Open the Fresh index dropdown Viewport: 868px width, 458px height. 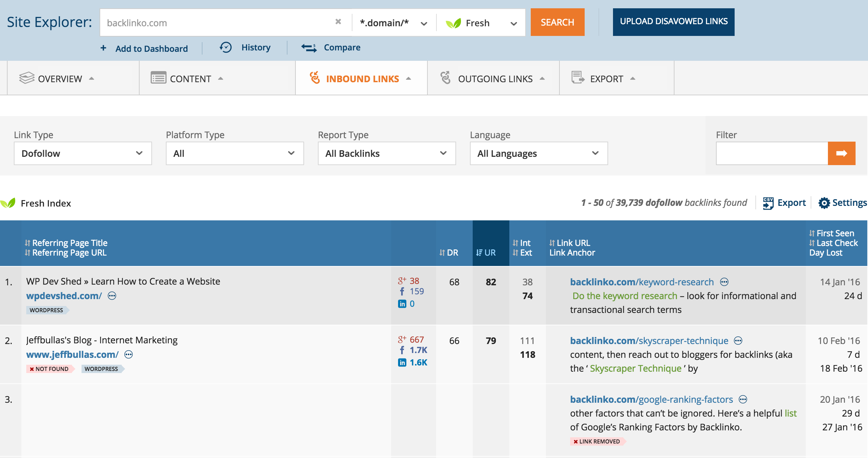[x=481, y=23]
